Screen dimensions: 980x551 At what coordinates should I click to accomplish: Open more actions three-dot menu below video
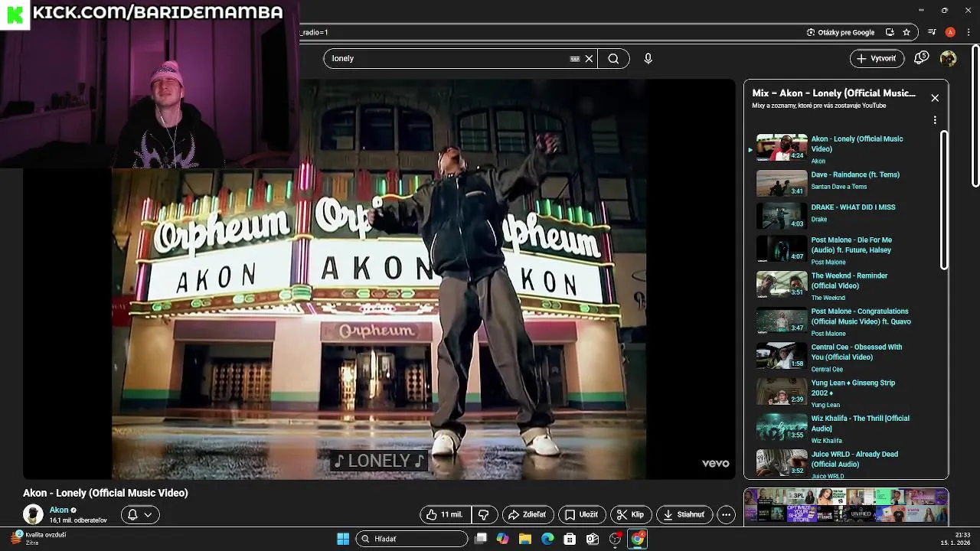tap(726, 515)
